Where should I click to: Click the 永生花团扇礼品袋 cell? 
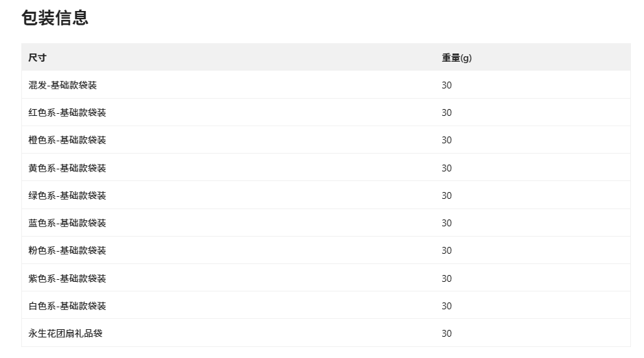[x=65, y=333]
